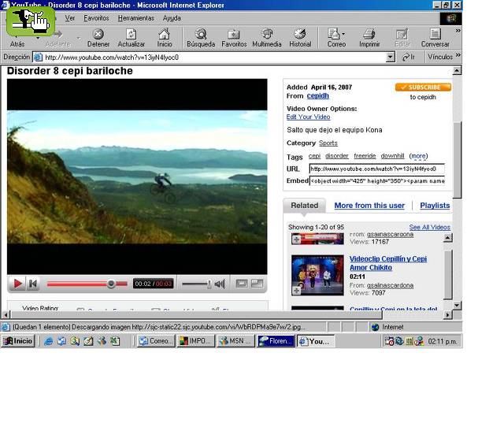Click page vertical scrollbar up arrow

pyautogui.click(x=457, y=70)
